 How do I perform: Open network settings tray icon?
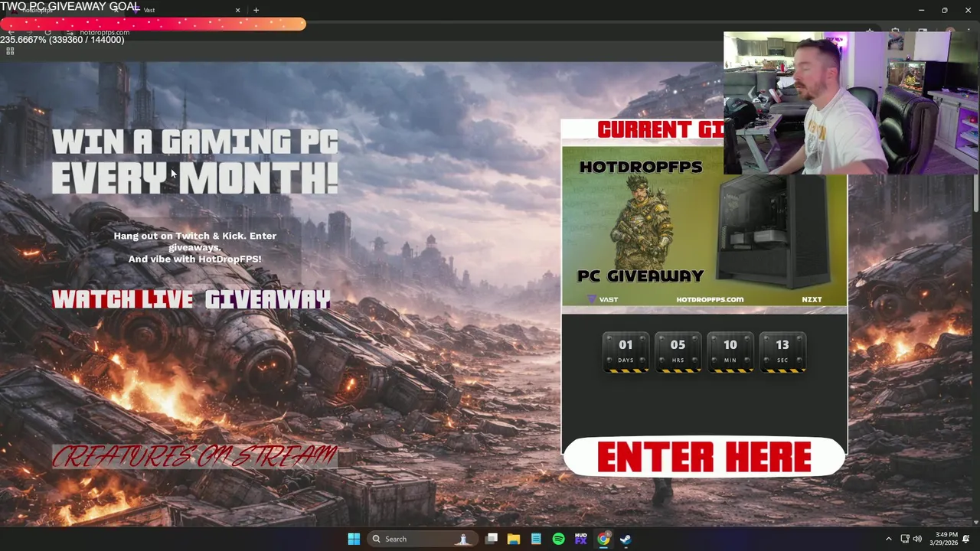coord(905,539)
